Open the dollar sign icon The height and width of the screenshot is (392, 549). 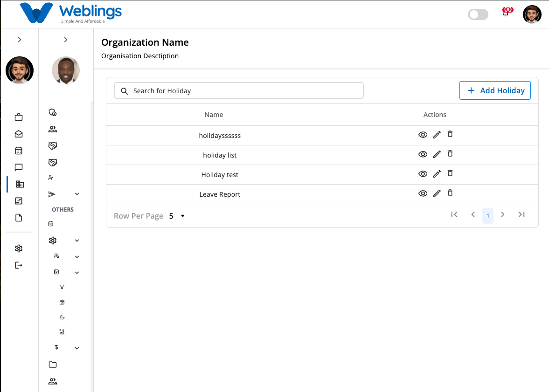[x=56, y=347]
